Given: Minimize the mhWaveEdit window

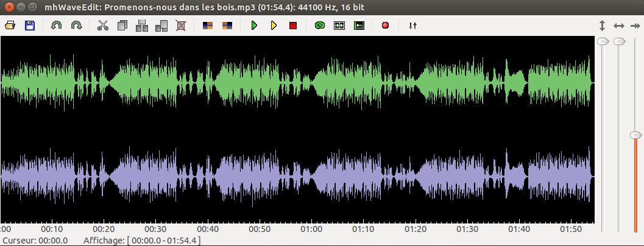Looking at the screenshot, I should 21,7.
